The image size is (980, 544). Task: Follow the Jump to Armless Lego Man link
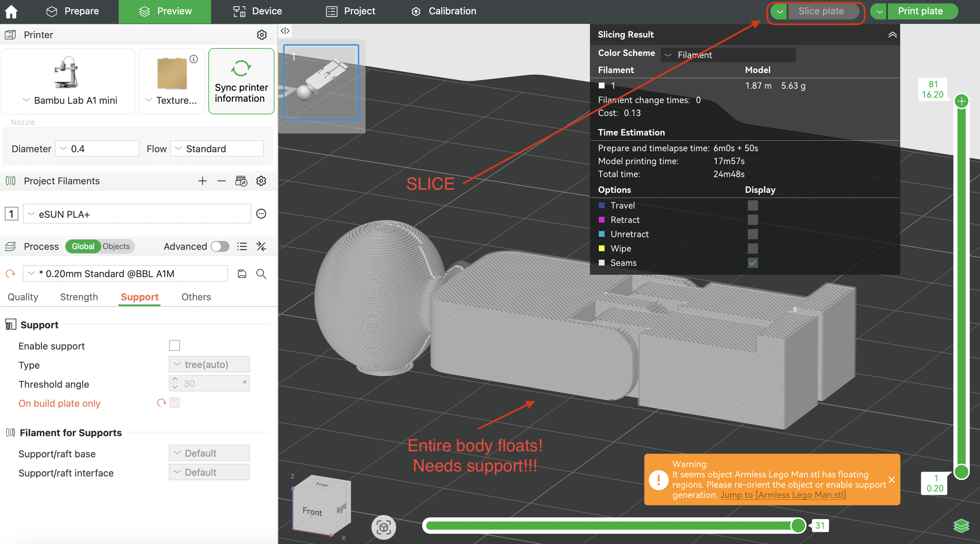(783, 495)
